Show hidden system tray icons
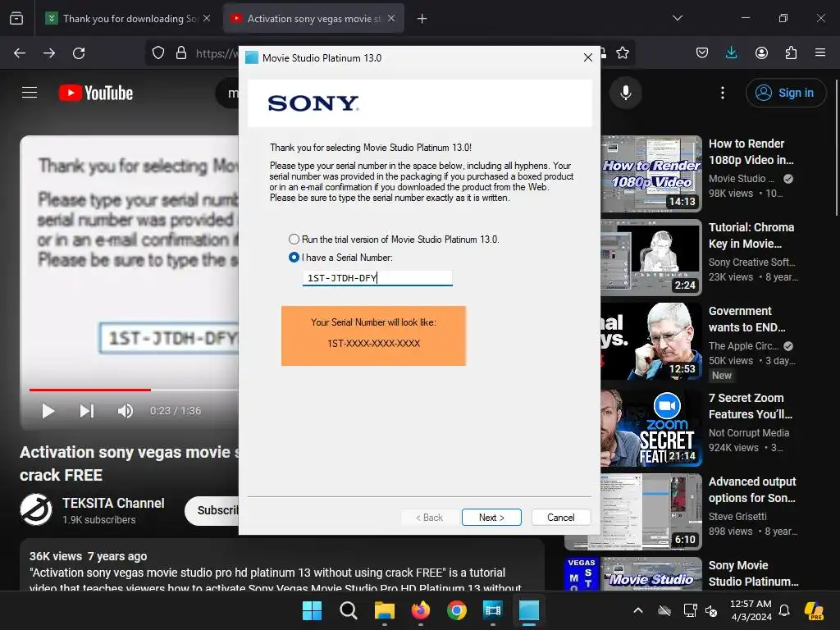The width and height of the screenshot is (840, 630). [x=638, y=610]
